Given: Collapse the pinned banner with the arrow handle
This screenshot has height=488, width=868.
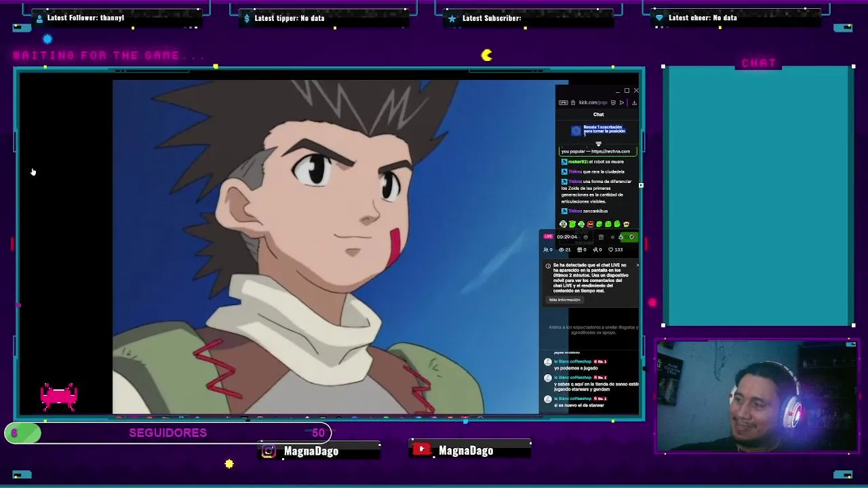Looking at the screenshot, I should point(598,144).
